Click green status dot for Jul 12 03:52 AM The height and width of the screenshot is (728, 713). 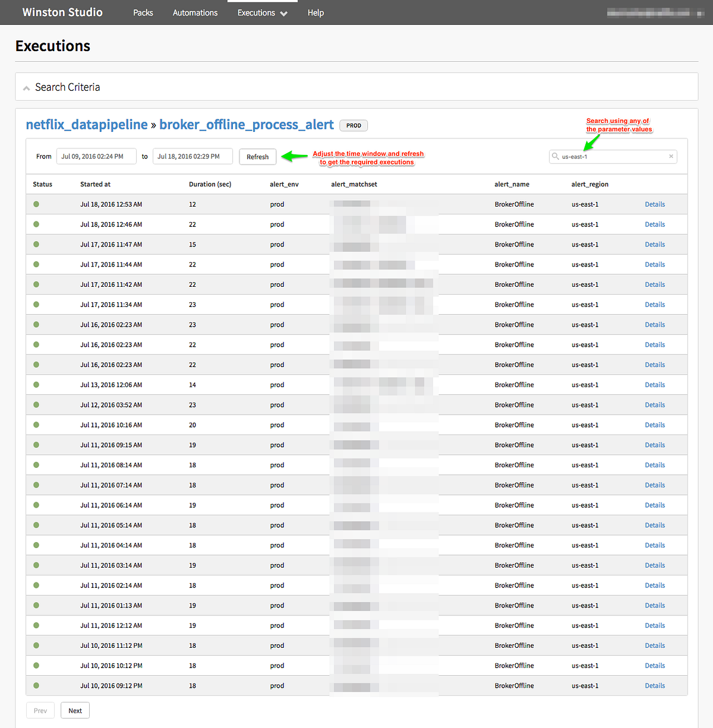pos(36,405)
